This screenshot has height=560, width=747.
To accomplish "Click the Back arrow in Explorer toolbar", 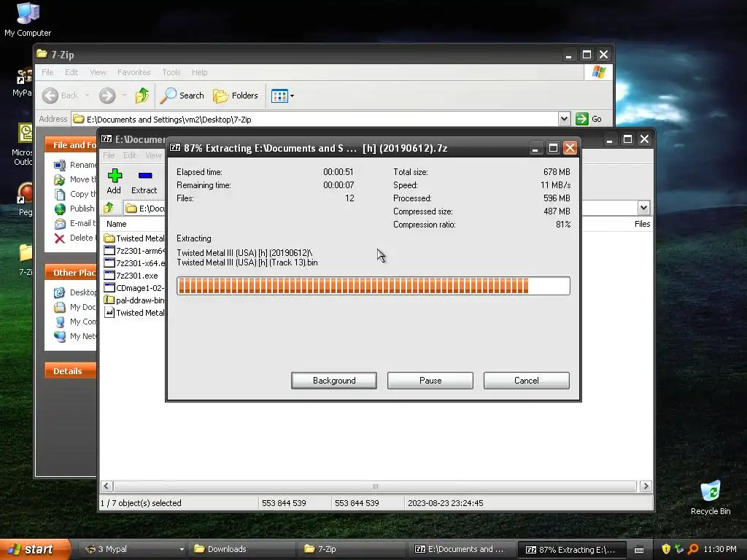I will 50,96.
